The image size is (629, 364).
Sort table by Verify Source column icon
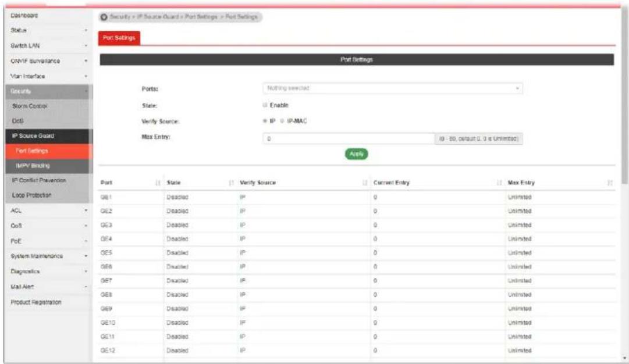(365, 183)
